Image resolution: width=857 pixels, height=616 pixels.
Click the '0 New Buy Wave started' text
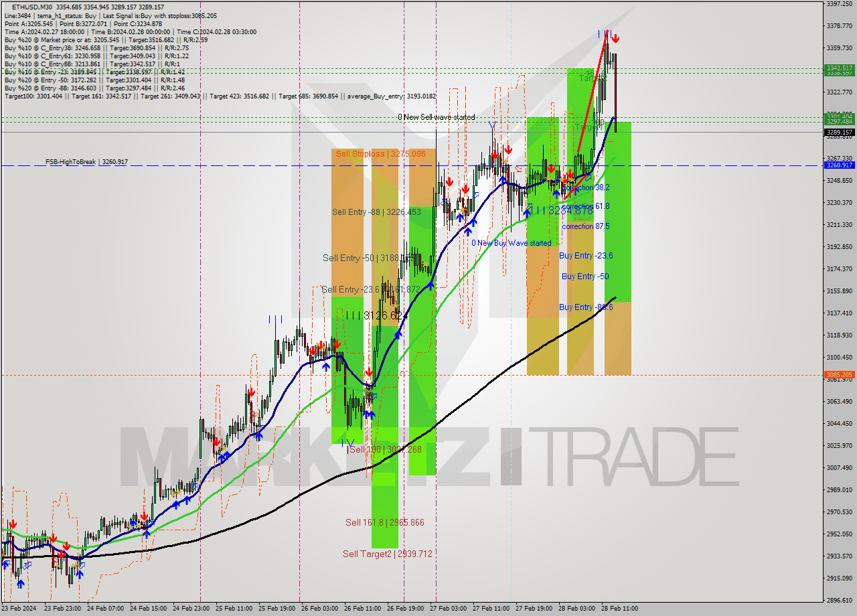coord(511,243)
